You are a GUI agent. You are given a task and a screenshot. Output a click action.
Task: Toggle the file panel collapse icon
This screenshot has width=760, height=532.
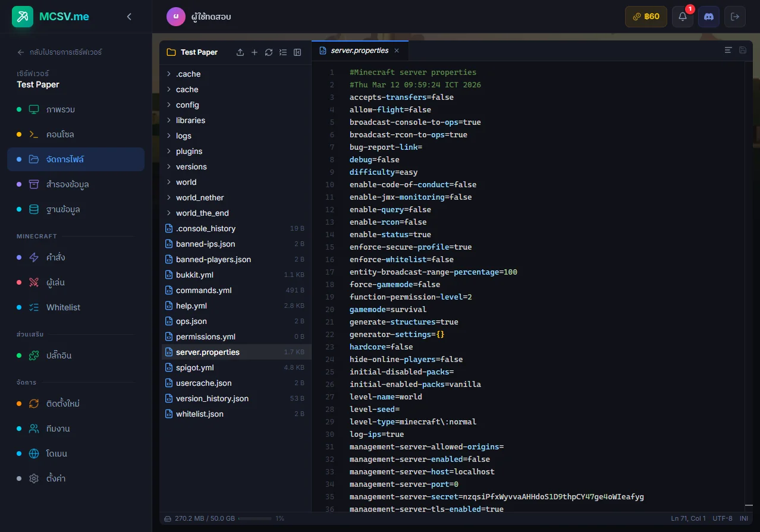tap(297, 52)
